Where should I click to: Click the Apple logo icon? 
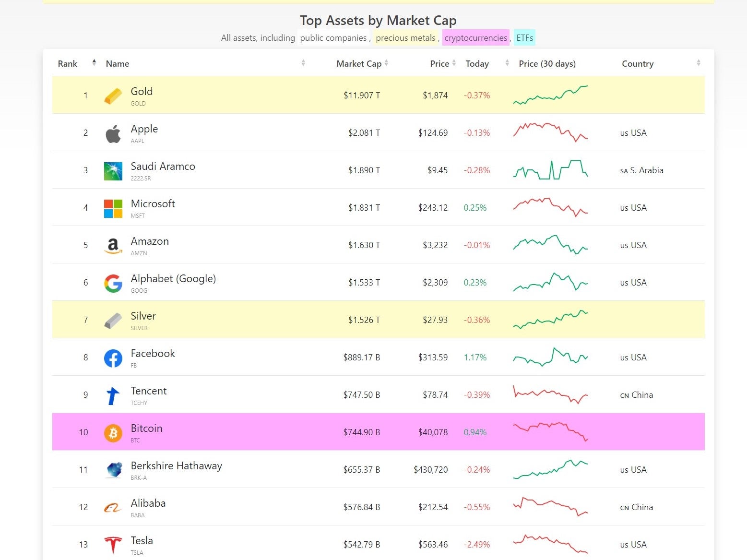click(x=113, y=133)
